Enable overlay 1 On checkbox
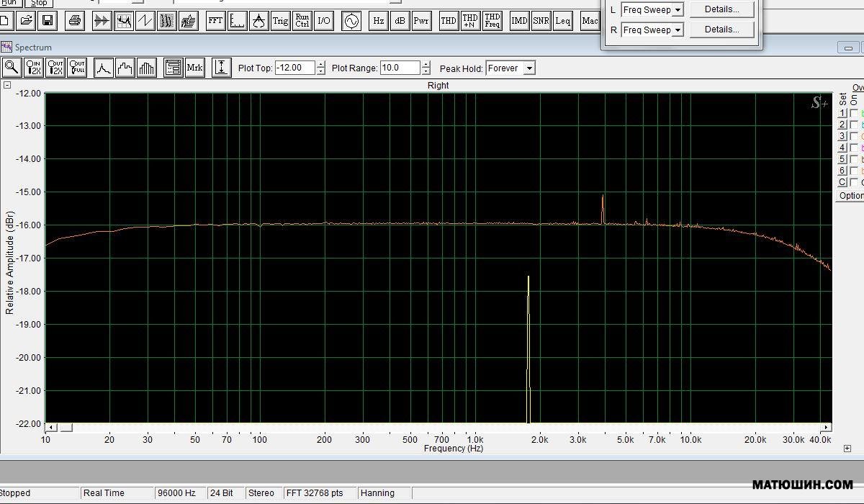864x504 pixels. point(854,113)
